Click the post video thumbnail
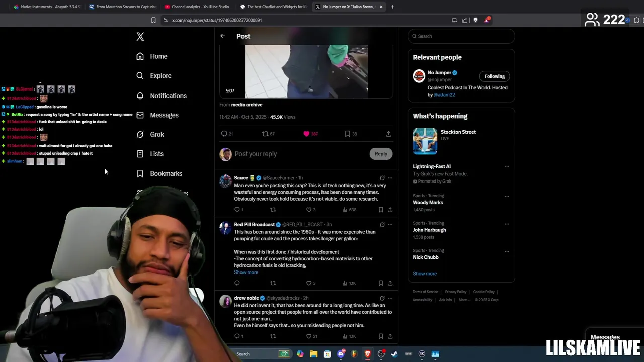Image resolution: width=644 pixels, height=362 pixels. (x=306, y=71)
